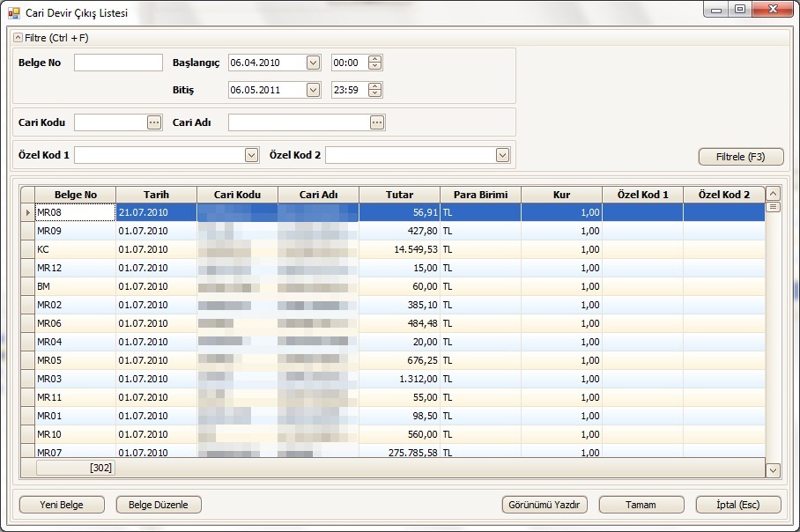Select the MR04 row cell
The height and width of the screenshot is (532, 800).
pyautogui.click(x=76, y=342)
